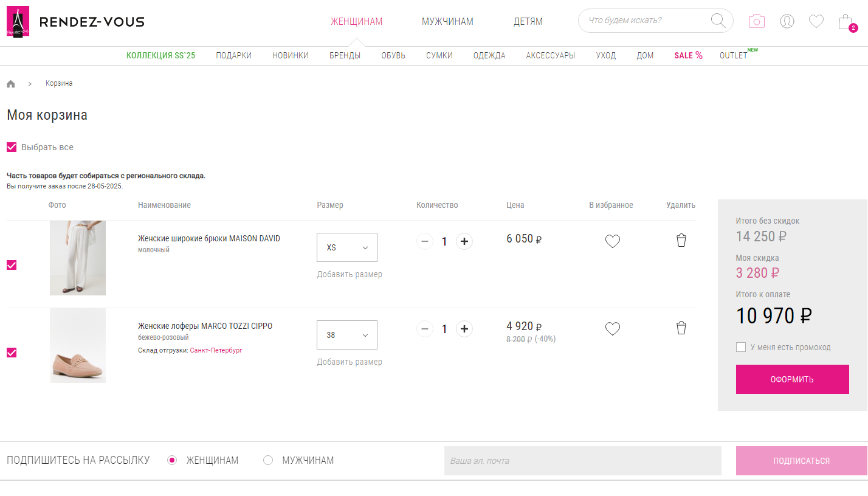Open the user account icon

click(x=787, y=21)
